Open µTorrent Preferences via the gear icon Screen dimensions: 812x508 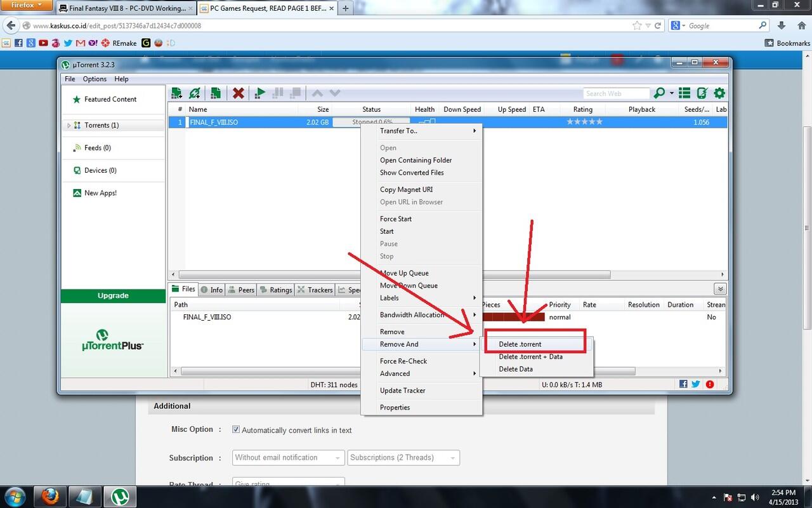click(719, 93)
